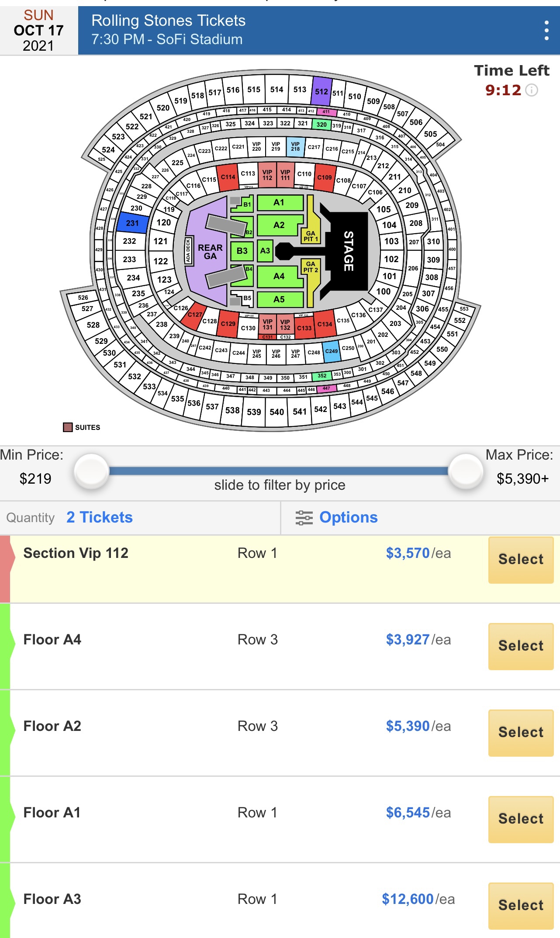The image size is (560, 938).
Task: Select the Floor A4 Row 3 tickets
Action: 521,646
